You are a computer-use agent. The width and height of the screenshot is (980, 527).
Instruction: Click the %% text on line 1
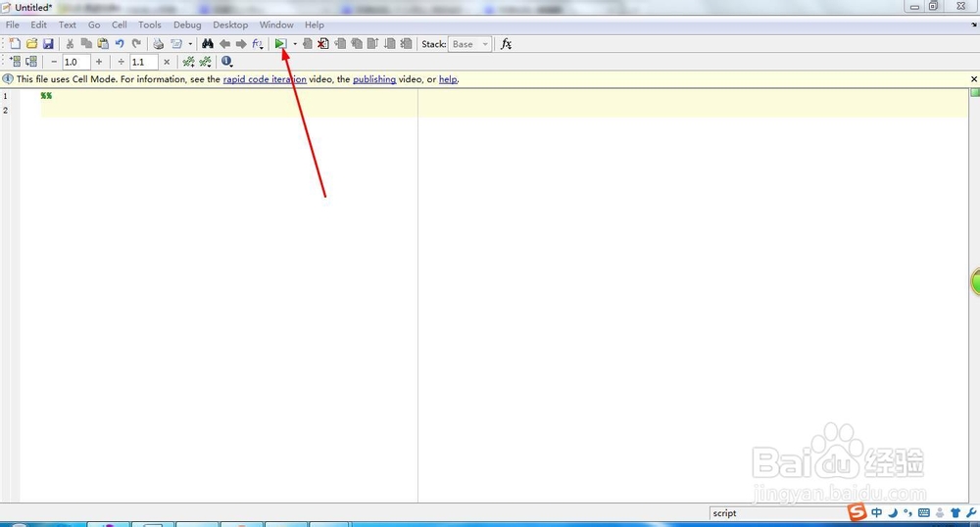(x=46, y=96)
